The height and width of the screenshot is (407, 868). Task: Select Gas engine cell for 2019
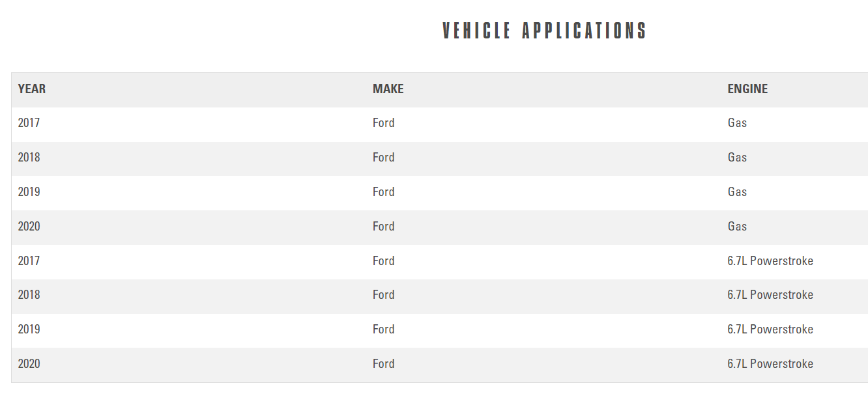737,192
